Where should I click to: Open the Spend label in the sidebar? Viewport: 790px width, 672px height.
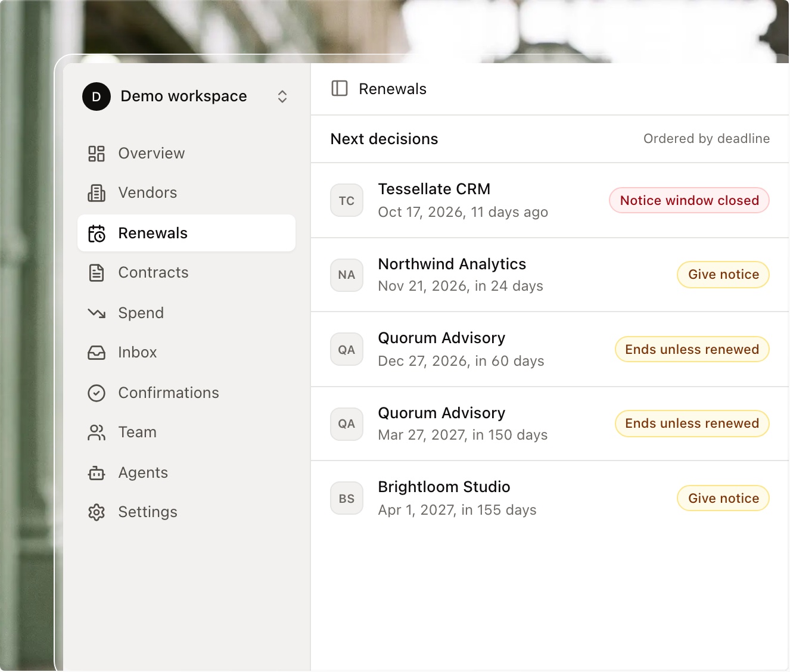[141, 313]
